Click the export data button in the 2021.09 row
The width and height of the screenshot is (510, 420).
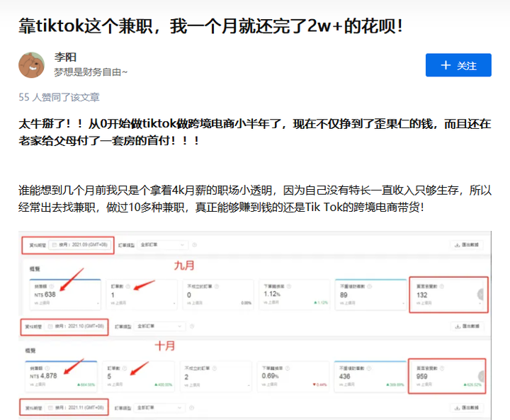click(467, 244)
